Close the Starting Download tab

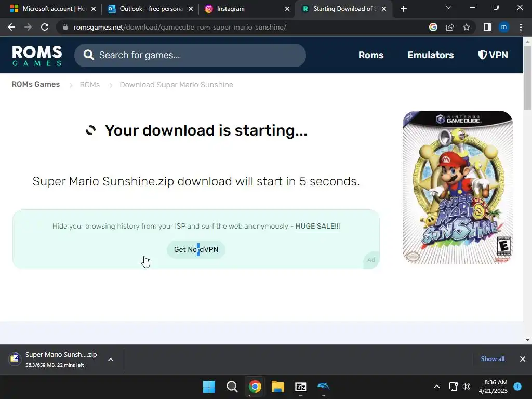click(384, 9)
